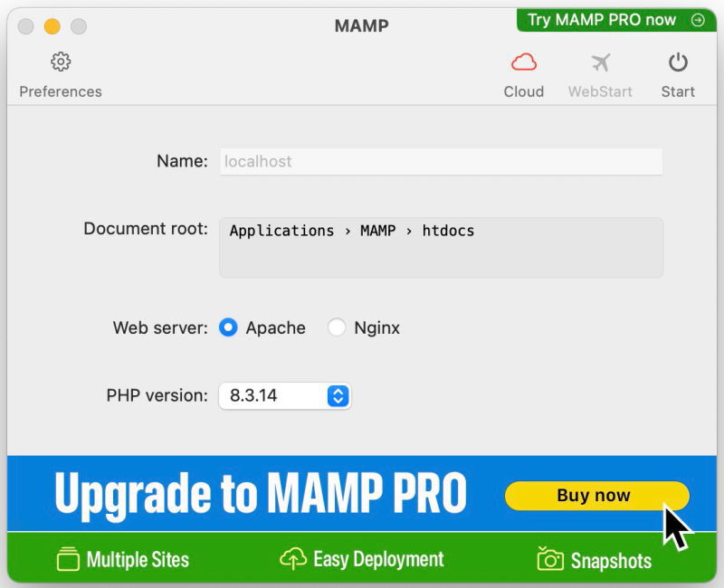Minimize the MAMP window with yellow button
724x588 pixels.
pos(52,26)
